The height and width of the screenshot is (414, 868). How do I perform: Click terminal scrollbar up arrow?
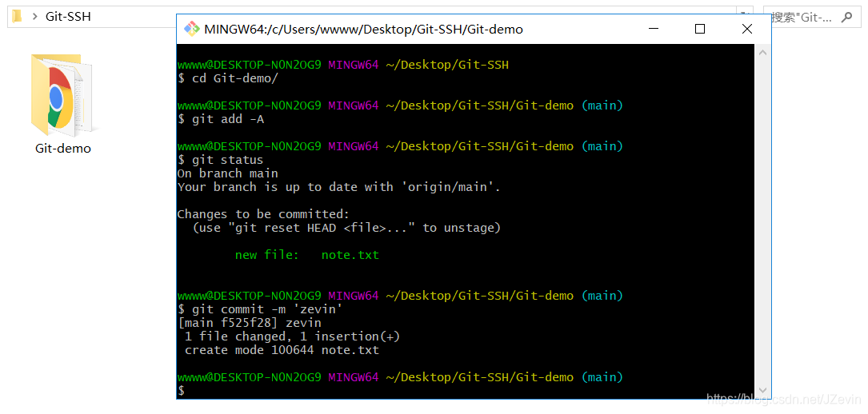pos(762,53)
